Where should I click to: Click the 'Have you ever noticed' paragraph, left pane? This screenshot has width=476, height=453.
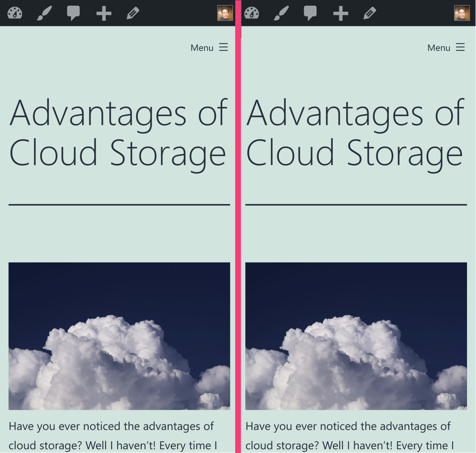[x=113, y=436]
